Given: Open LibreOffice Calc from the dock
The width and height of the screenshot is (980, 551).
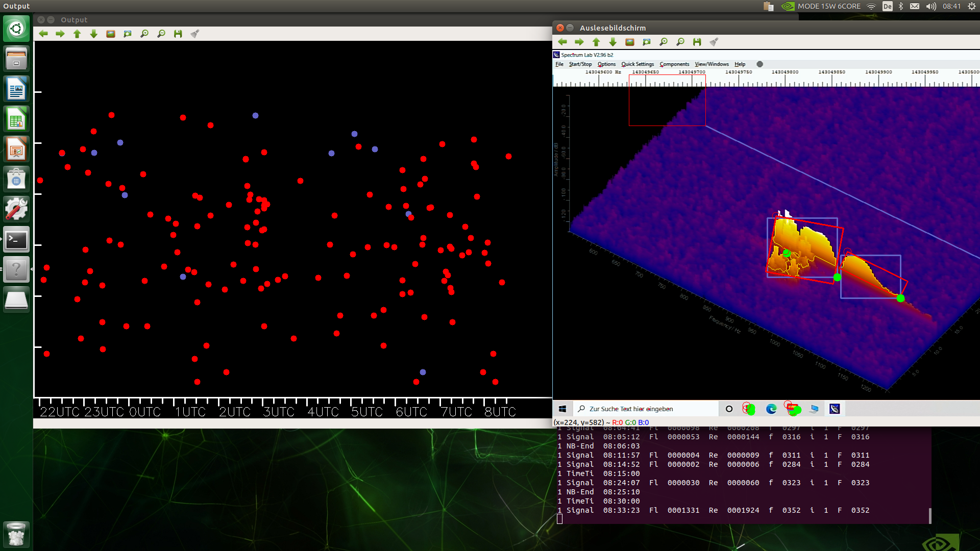Looking at the screenshot, I should (x=16, y=119).
